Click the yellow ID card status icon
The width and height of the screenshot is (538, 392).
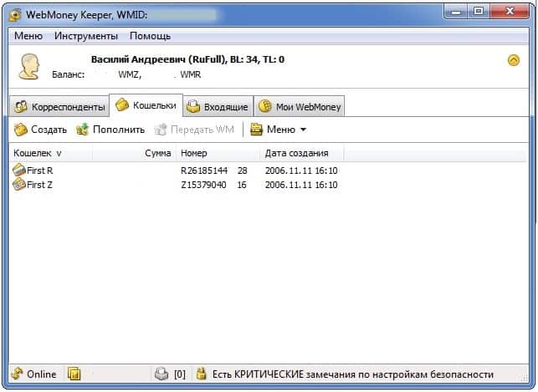point(74,374)
